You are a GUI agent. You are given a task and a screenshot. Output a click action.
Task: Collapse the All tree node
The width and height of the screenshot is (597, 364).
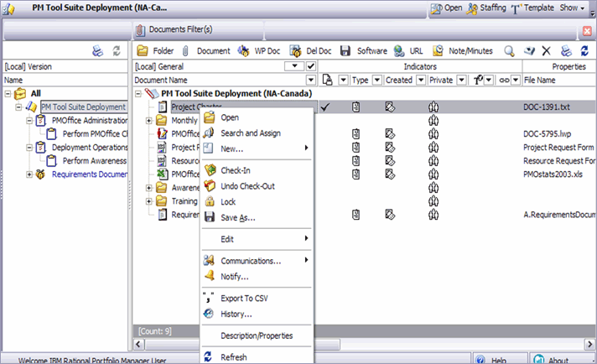(x=8, y=94)
